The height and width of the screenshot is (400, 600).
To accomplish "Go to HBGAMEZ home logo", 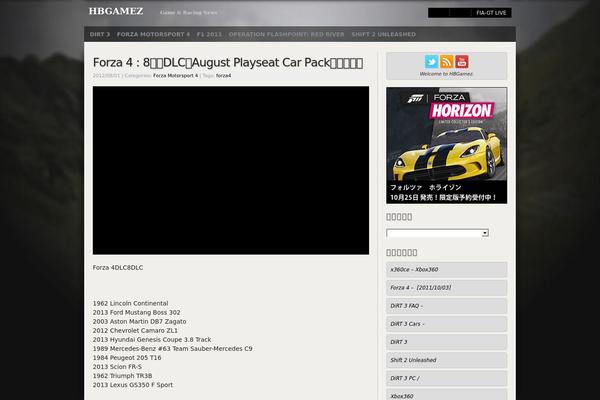I will (116, 11).
